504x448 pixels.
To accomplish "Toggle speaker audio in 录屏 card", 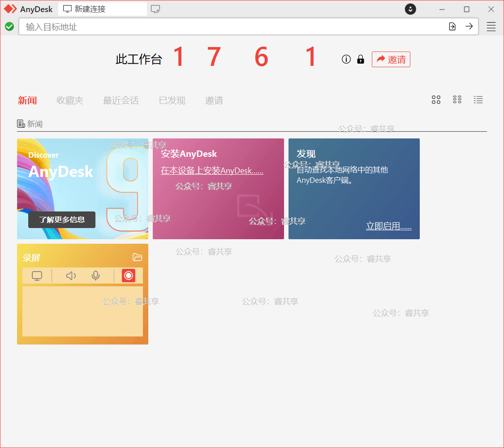I will tap(71, 276).
